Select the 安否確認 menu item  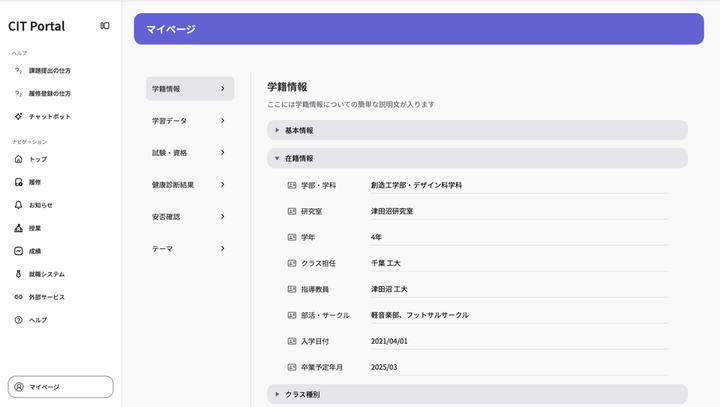click(x=189, y=217)
